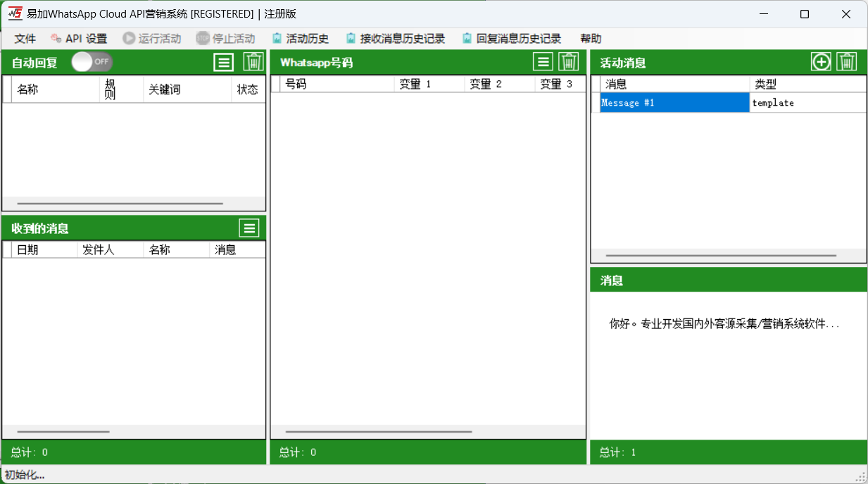Click the trash icon in 活动消息 panel

847,62
